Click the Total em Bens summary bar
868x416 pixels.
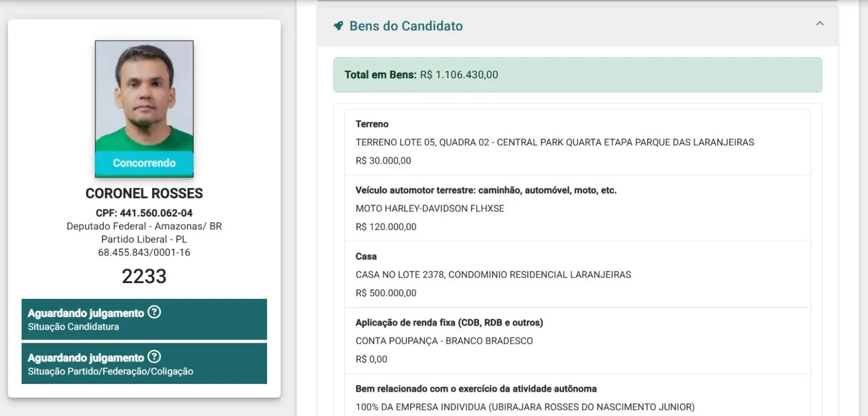[577, 75]
